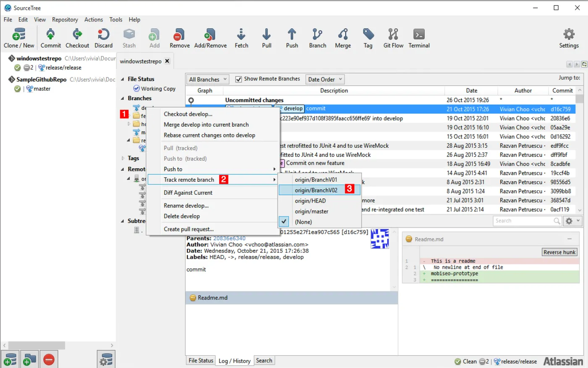Choose Create pull request... menu item
The height and width of the screenshot is (368, 588).
pyautogui.click(x=213, y=229)
